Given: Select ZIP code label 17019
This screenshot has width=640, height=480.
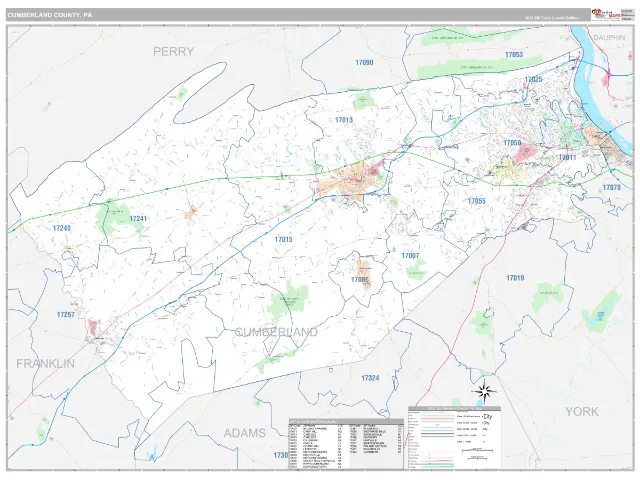Looking at the screenshot, I should point(515,278).
